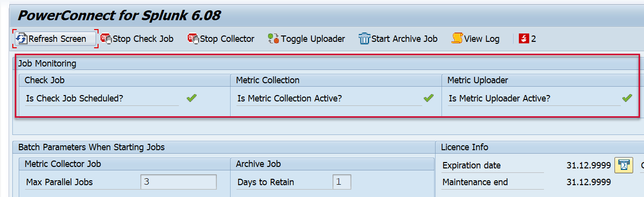Click the Expiration date value 31.12.9999
644x197 pixels.
[x=588, y=165]
